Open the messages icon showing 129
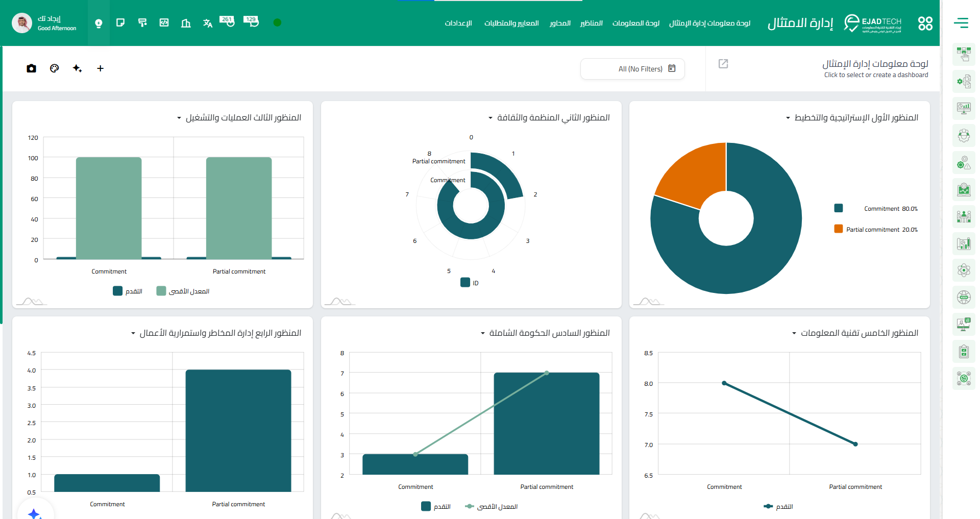 251,21
